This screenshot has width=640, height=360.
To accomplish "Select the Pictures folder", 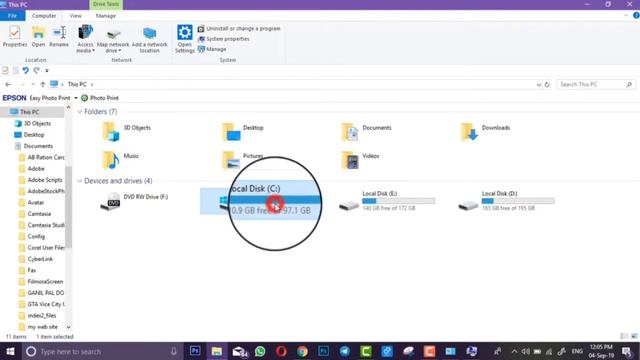I will tap(243, 160).
